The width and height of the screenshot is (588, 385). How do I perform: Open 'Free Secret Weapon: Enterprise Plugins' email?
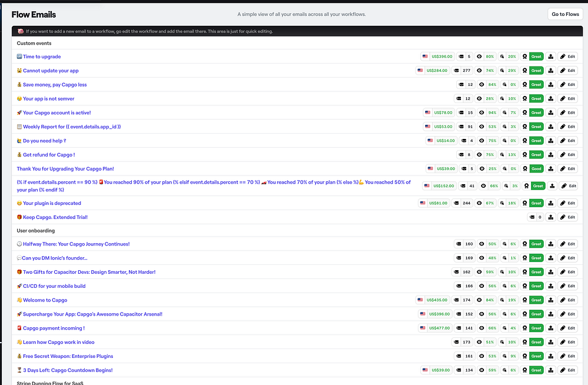click(x=68, y=357)
